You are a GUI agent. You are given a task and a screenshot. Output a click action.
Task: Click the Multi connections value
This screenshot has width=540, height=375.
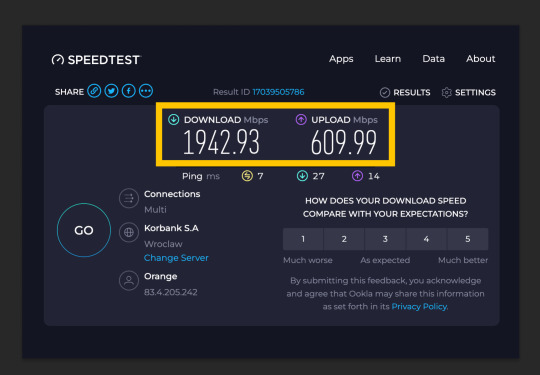(155, 209)
